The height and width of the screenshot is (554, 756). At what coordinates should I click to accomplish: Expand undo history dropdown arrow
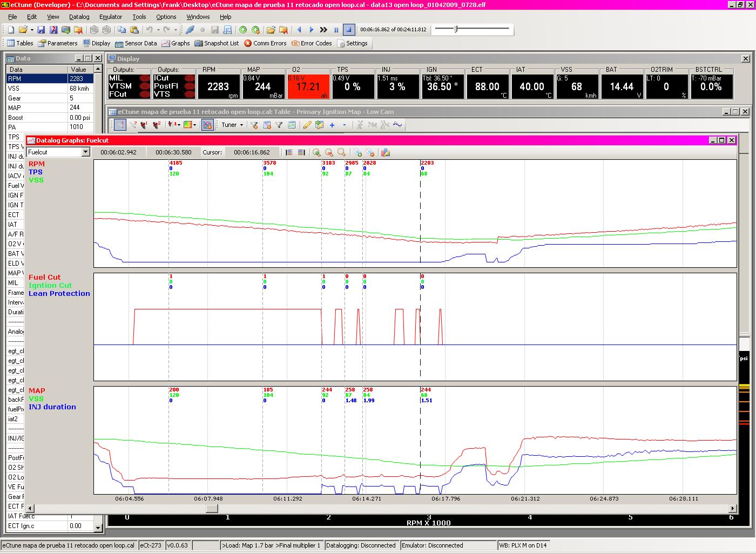(x=158, y=30)
